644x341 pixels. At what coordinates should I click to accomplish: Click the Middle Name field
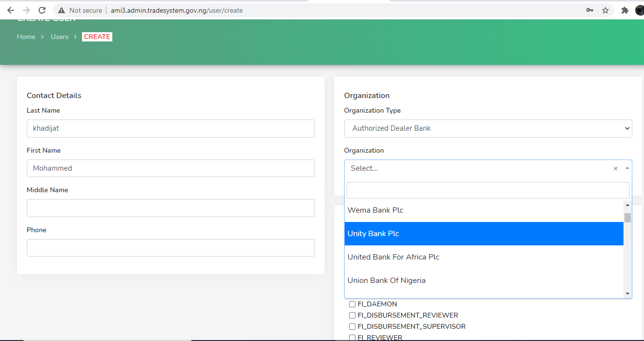[171, 208]
